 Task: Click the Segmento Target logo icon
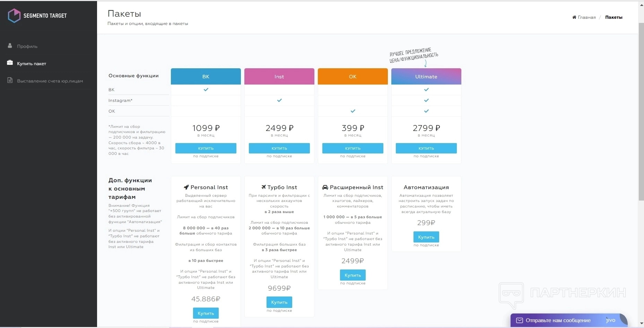pos(14,16)
